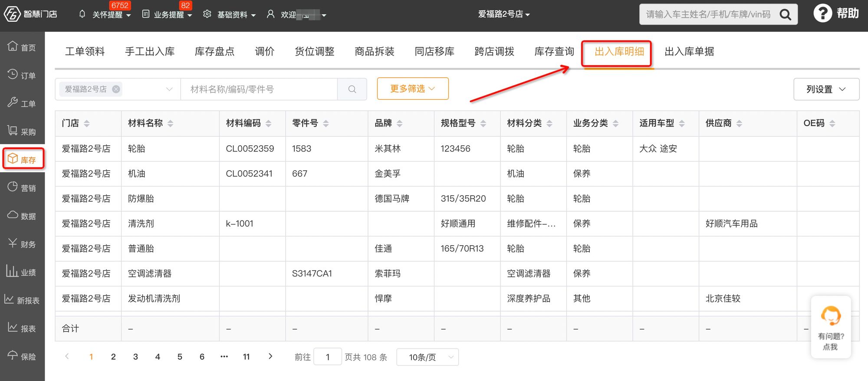Switch store via 爱福路2号店 dropdown in header
The width and height of the screenshot is (868, 381).
504,14
